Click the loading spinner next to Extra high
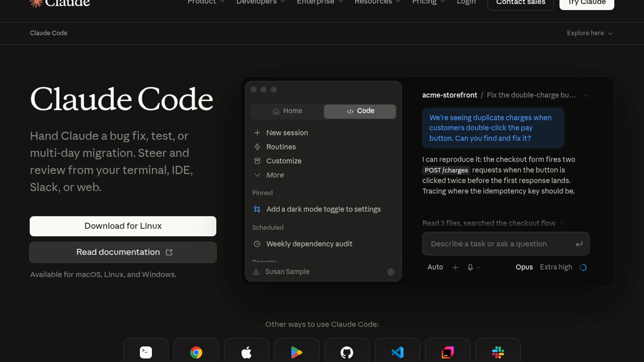644x362 pixels. (x=583, y=267)
